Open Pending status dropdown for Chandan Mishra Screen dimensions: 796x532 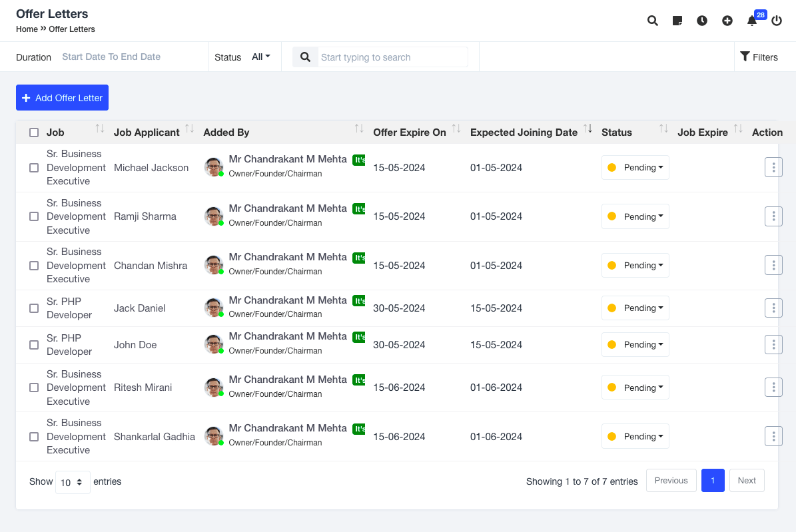click(635, 266)
